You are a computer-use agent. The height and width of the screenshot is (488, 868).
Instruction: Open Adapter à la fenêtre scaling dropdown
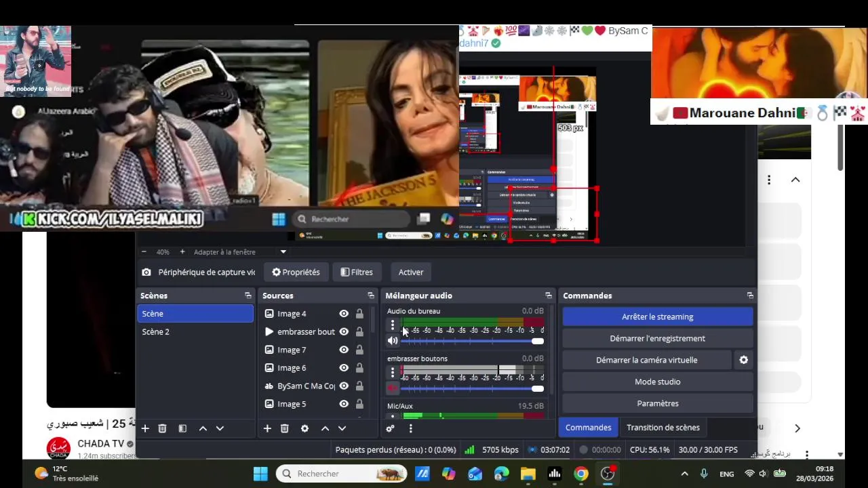tap(240, 251)
